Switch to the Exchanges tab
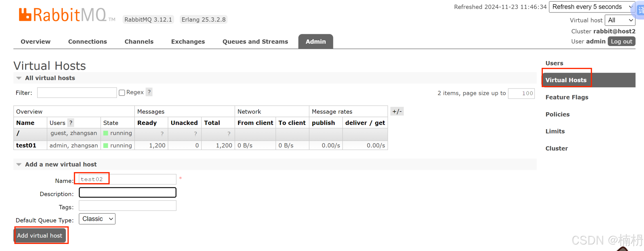The image size is (644, 251). point(188,41)
